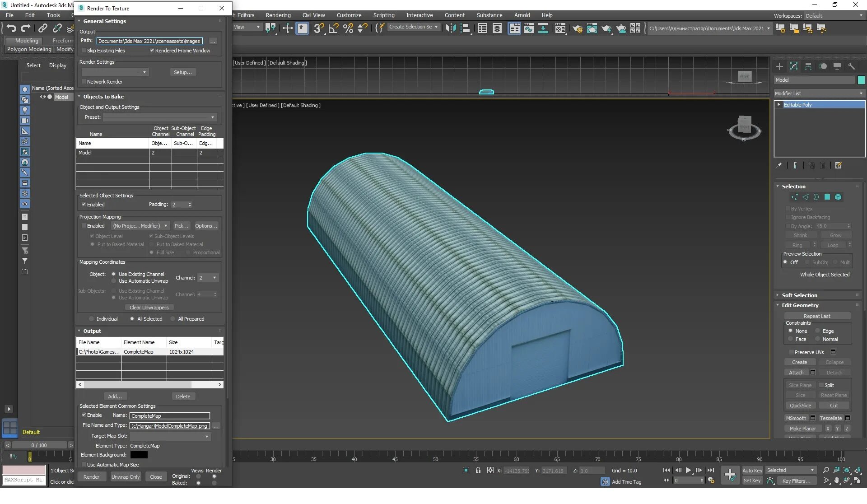Toggle Skip Existing Files checkbox
867x504 pixels.
[x=84, y=51]
